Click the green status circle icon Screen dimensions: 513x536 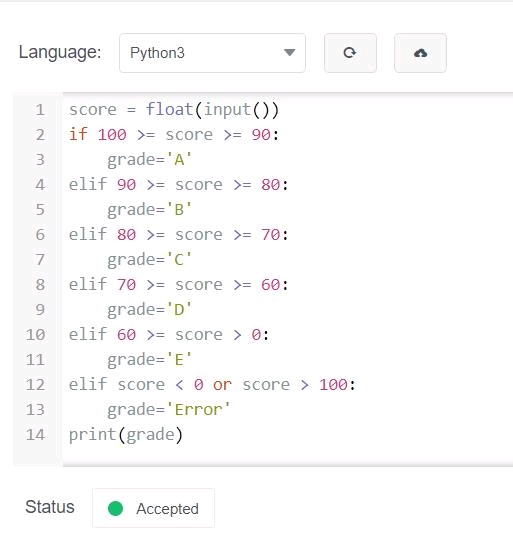pos(116,508)
